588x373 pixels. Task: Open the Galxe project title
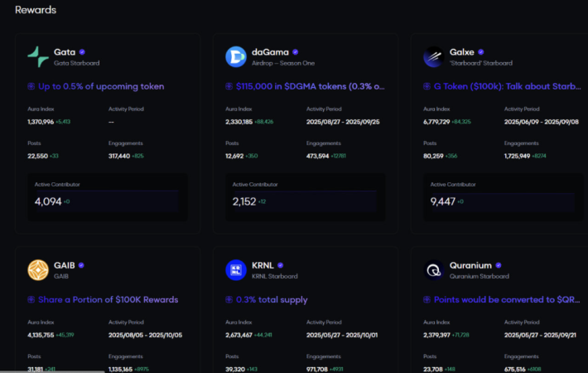(x=462, y=52)
